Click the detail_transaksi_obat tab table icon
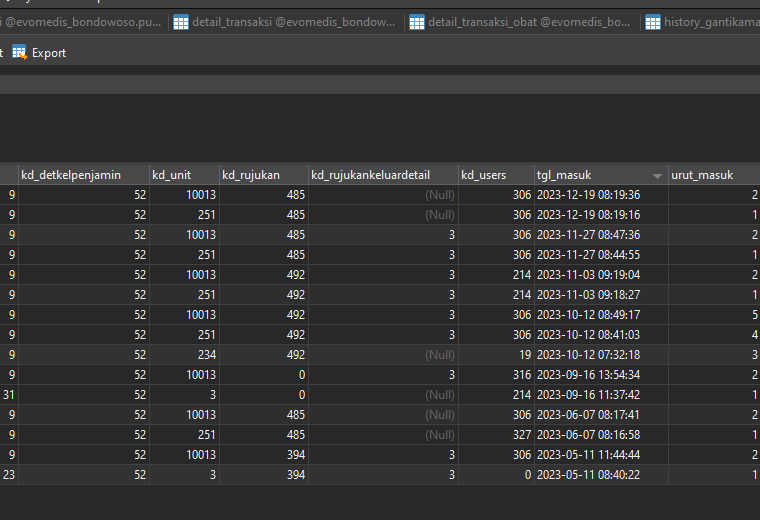The image size is (760, 520). coord(417,22)
